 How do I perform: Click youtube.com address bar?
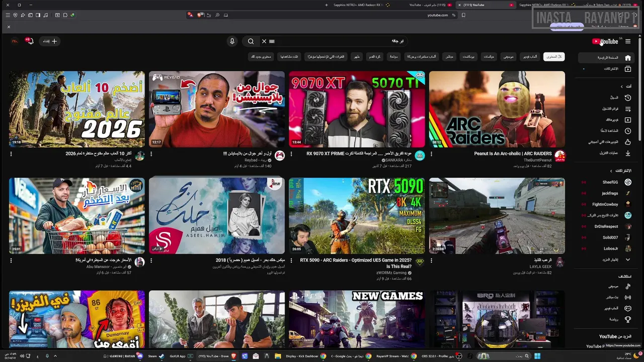[x=437, y=15]
